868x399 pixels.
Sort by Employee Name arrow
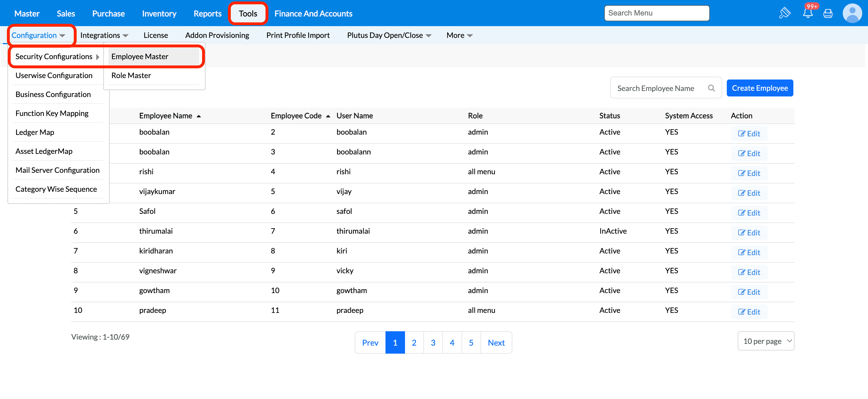coord(199,116)
